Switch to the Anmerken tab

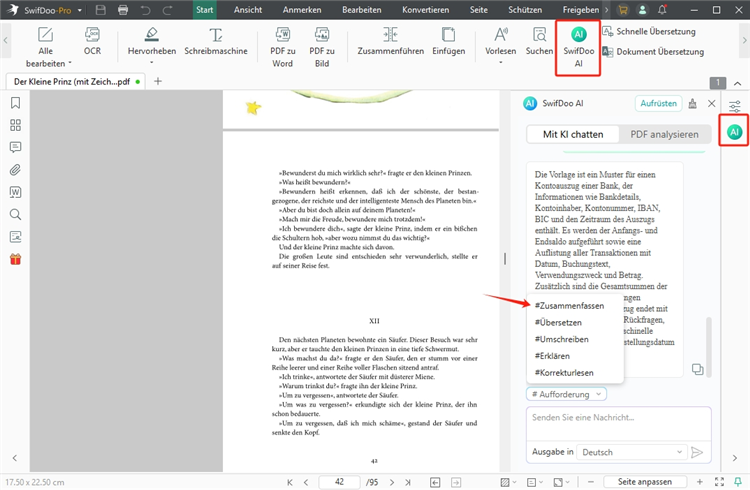coord(302,10)
